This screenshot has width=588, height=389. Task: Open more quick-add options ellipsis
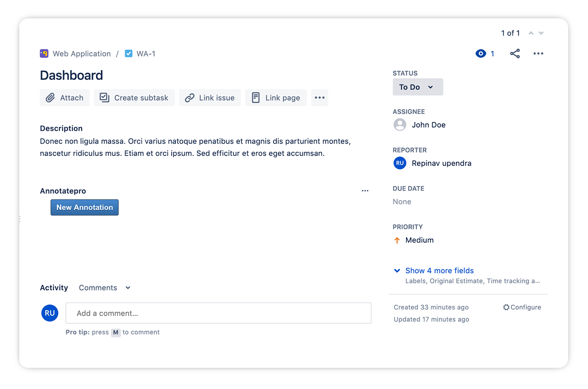pyautogui.click(x=319, y=97)
